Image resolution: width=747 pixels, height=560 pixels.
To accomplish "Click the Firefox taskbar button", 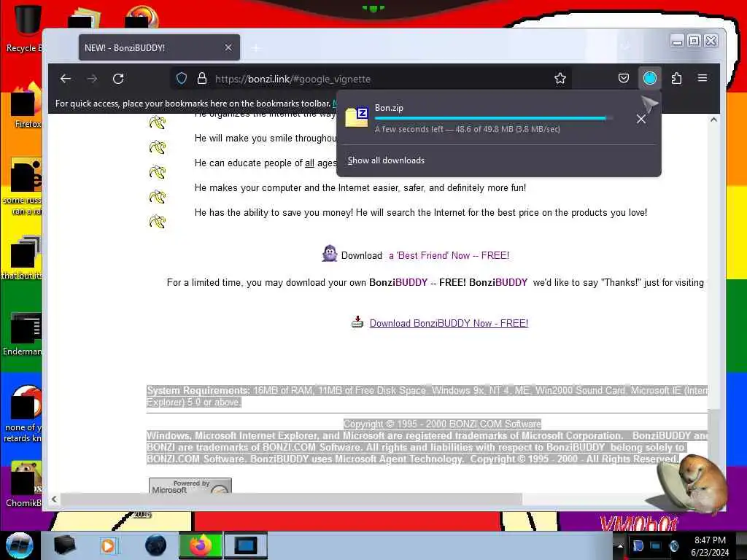I will coord(201,545).
